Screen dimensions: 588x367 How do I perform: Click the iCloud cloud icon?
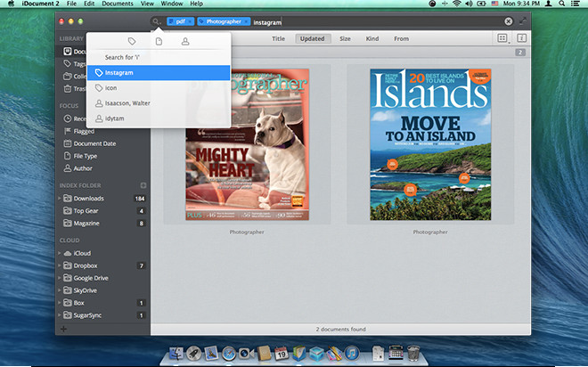pyautogui.click(x=68, y=253)
